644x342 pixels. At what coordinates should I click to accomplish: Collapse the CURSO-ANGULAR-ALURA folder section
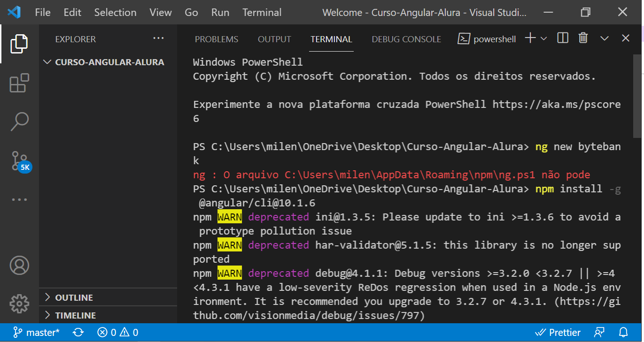click(x=108, y=62)
